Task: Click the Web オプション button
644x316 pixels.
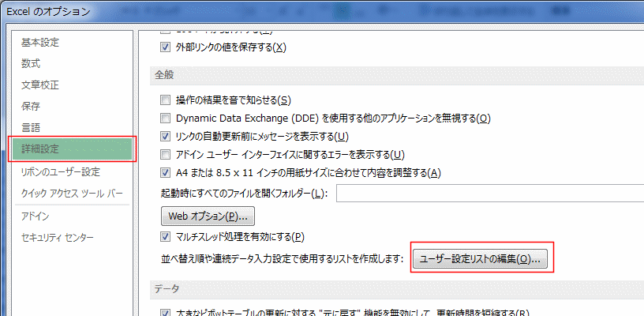Action: [208, 216]
